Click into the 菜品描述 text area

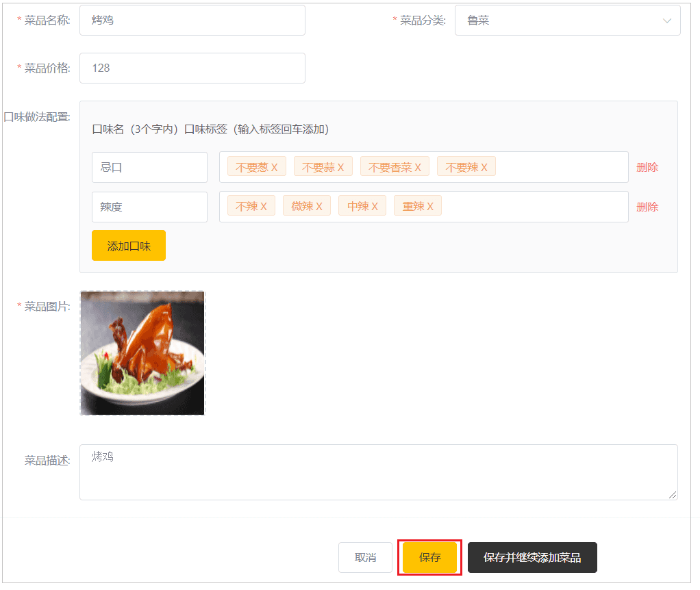378,472
